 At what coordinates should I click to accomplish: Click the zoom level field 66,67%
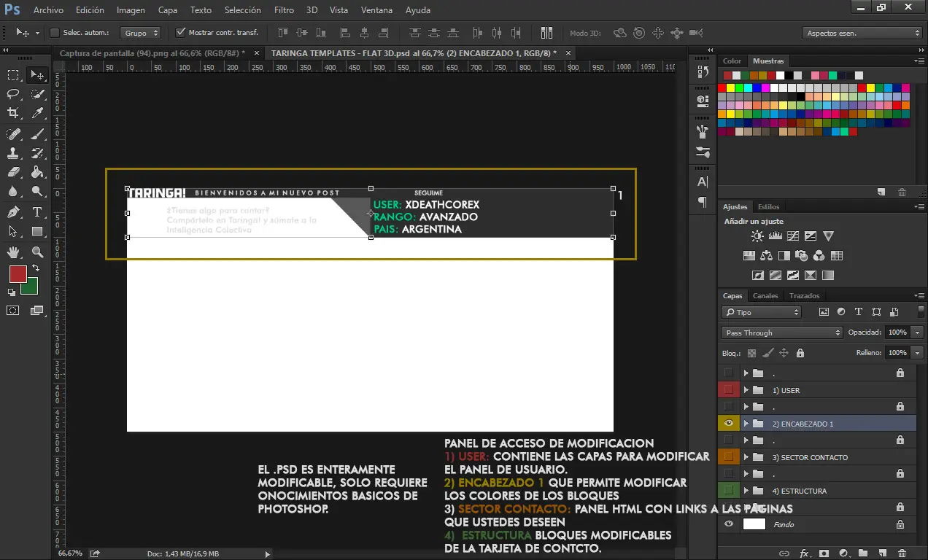click(70, 554)
